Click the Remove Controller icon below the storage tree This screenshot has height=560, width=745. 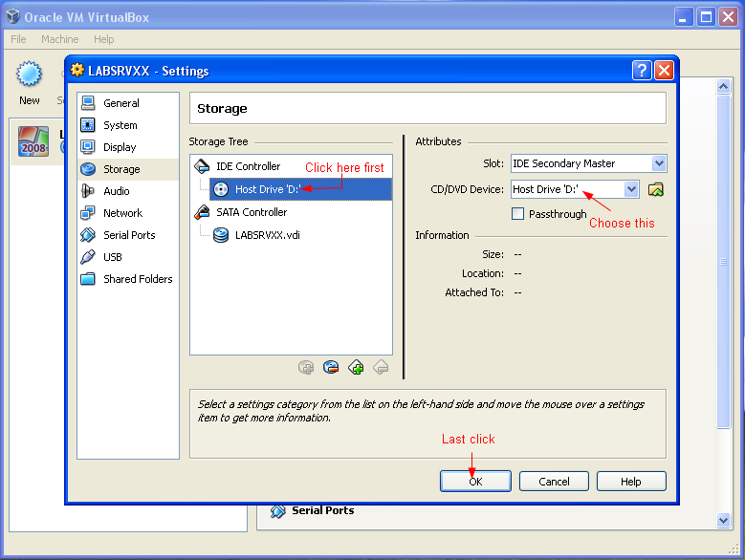[x=331, y=367]
